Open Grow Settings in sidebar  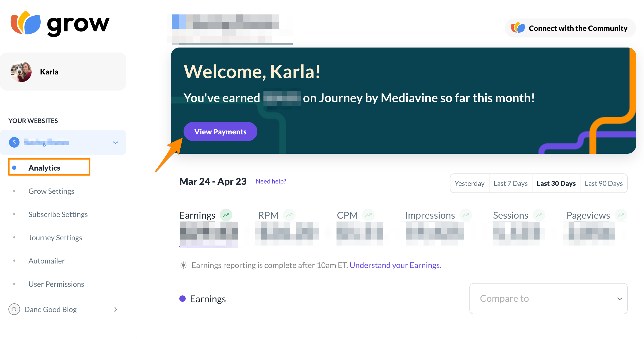click(51, 191)
